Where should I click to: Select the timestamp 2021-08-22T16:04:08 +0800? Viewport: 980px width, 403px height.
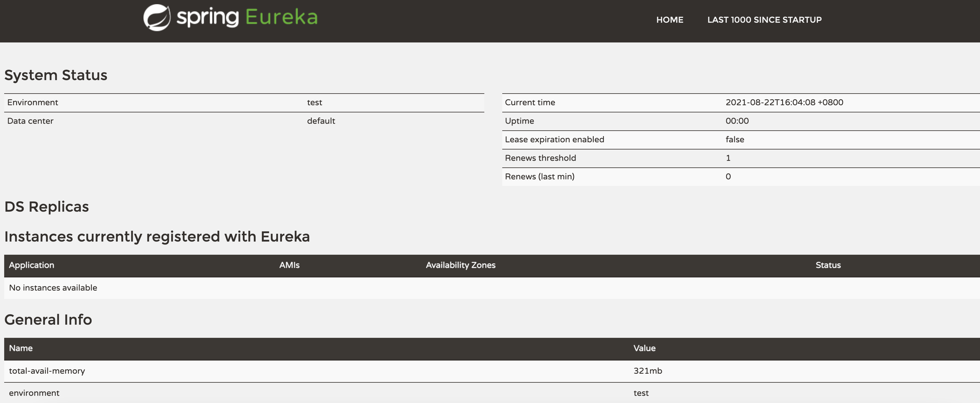click(784, 102)
